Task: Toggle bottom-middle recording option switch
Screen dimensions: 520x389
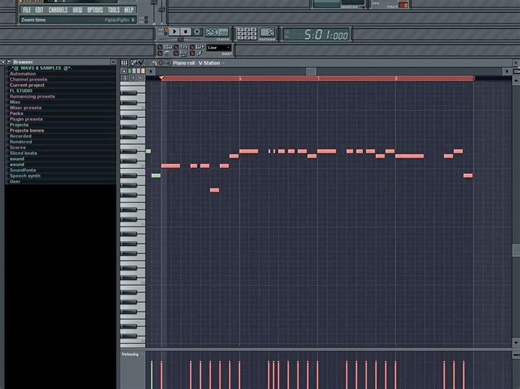Action: 176,53
